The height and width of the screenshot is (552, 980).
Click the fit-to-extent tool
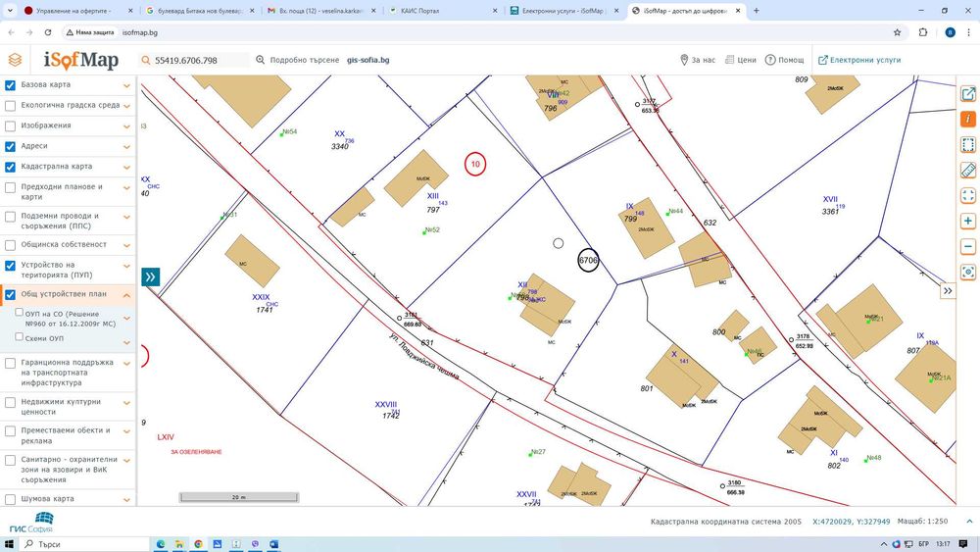click(x=967, y=196)
